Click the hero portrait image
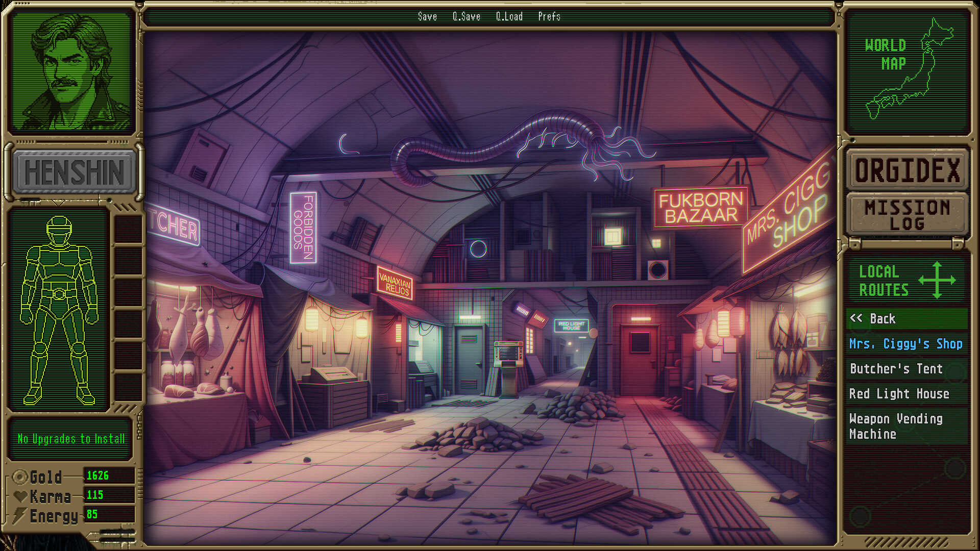Image resolution: width=980 pixels, height=551 pixels. coord(71,71)
